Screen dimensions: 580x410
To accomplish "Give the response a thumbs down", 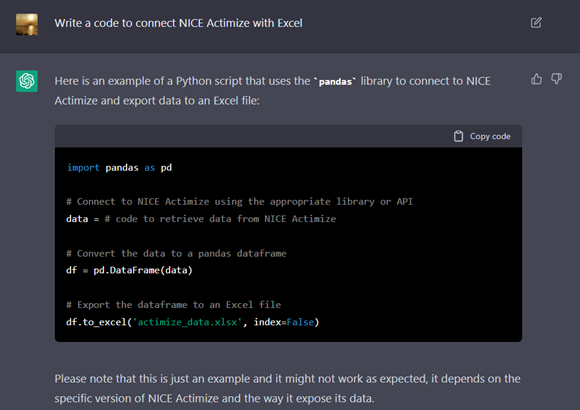I will [x=556, y=79].
